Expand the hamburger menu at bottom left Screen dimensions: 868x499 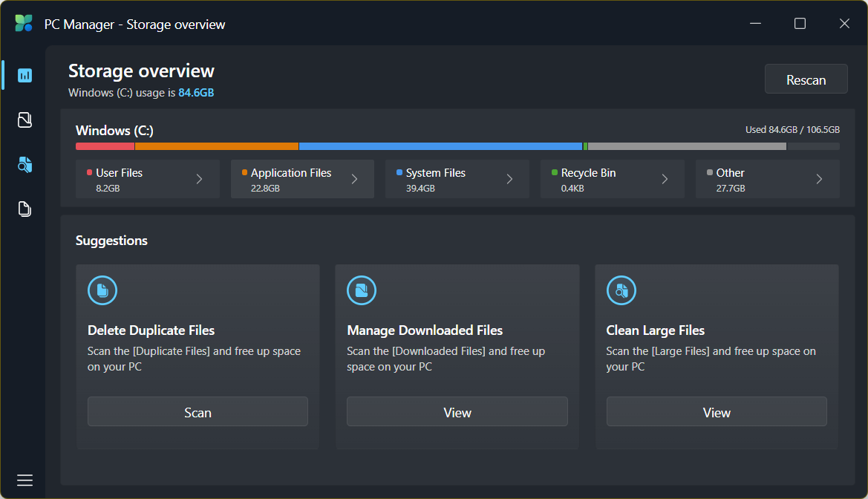click(x=25, y=480)
